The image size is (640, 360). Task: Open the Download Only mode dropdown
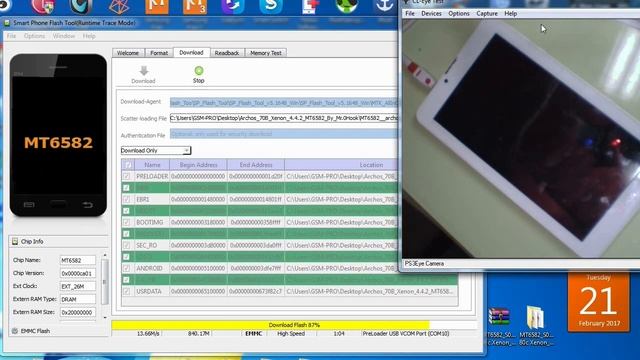coord(156,151)
